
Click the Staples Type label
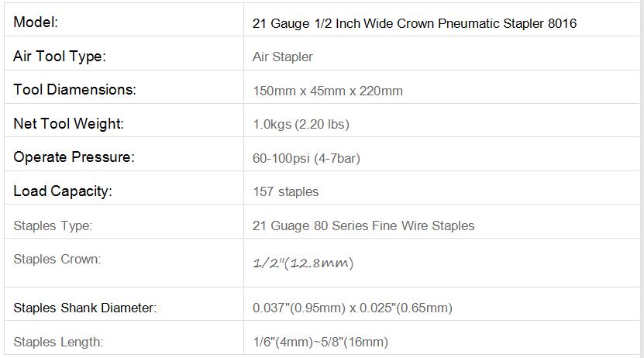[x=53, y=225]
